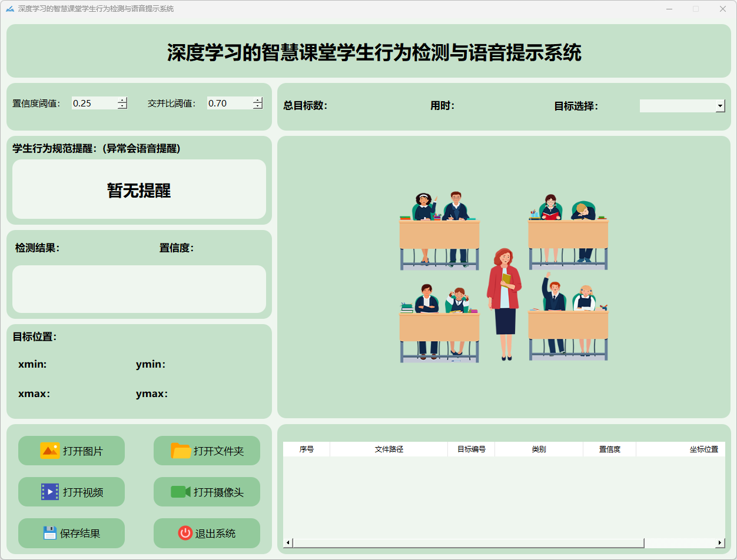737x560 pixels.
Task: Click the picture icon on 打开图片
Action: [x=50, y=451]
